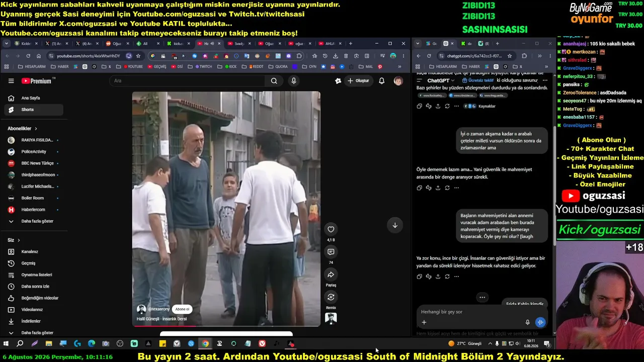The image size is (644, 362).
Task: Start voice search with the microphone icon
Action: (x=294, y=81)
